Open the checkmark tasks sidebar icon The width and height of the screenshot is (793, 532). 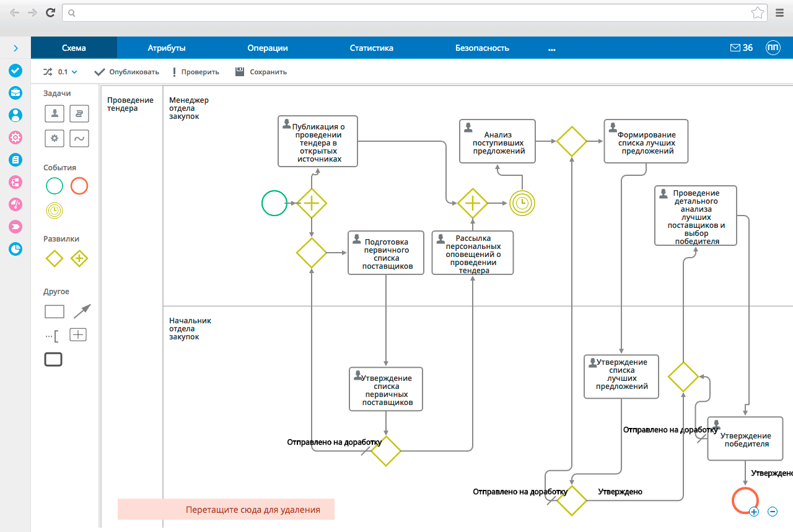click(15, 71)
